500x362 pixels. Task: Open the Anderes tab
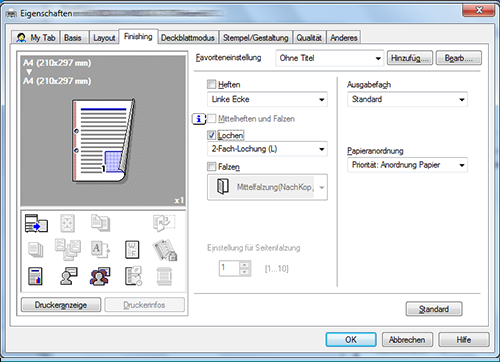click(x=344, y=38)
